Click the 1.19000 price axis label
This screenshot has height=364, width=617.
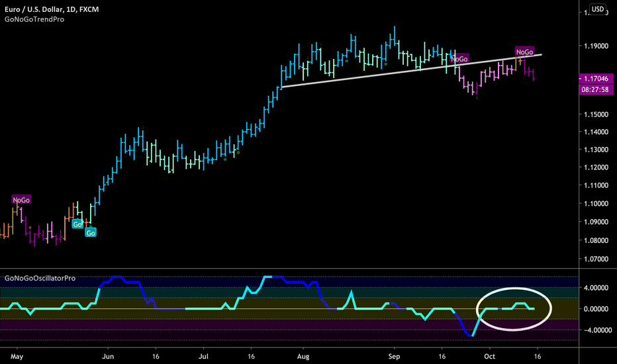click(596, 46)
